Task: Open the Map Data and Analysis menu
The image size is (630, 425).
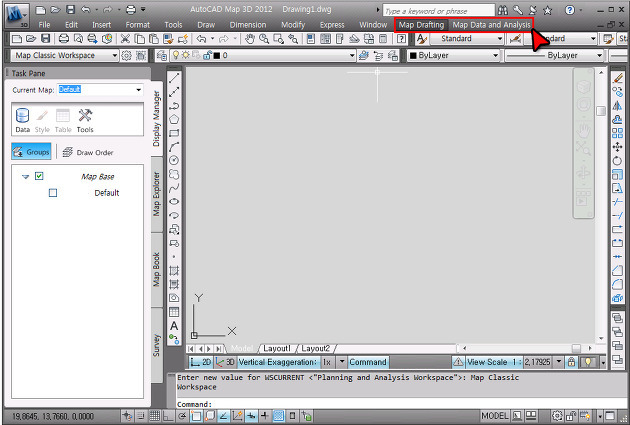Action: tap(491, 25)
